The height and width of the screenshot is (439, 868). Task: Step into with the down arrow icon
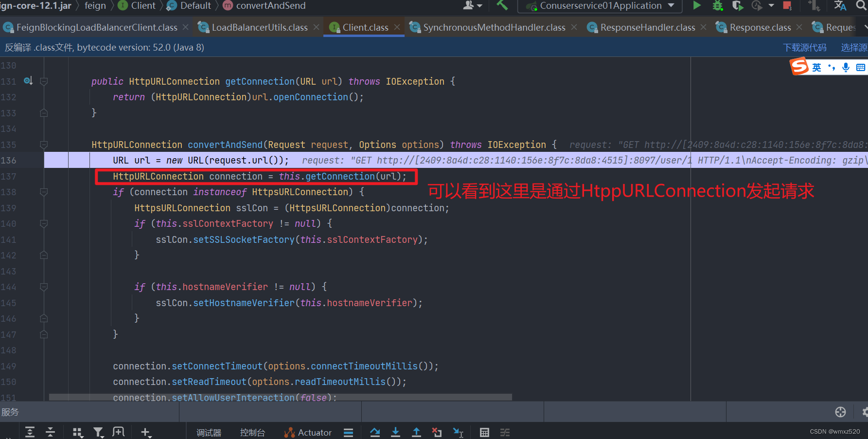(395, 432)
